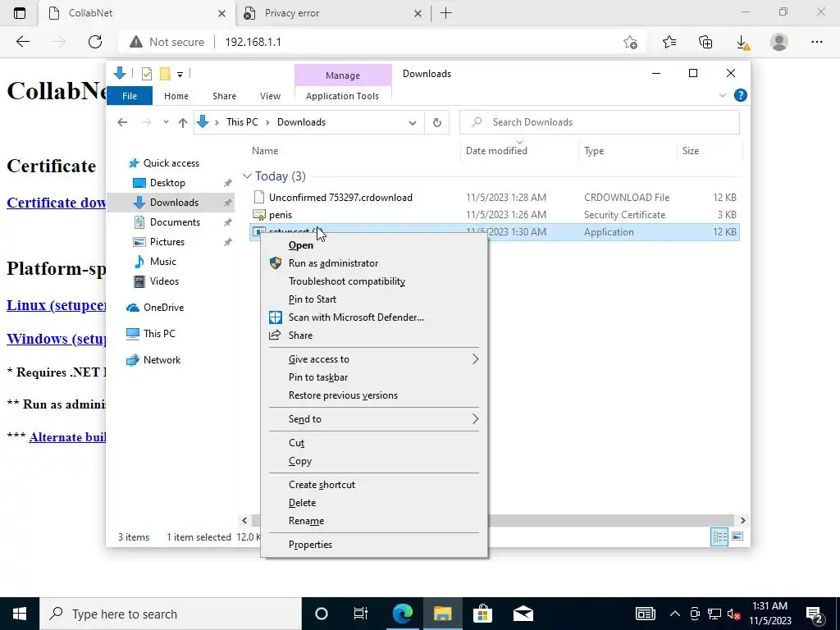Open Pictures in navigation pane
Image resolution: width=840 pixels, height=630 pixels.
[167, 242]
